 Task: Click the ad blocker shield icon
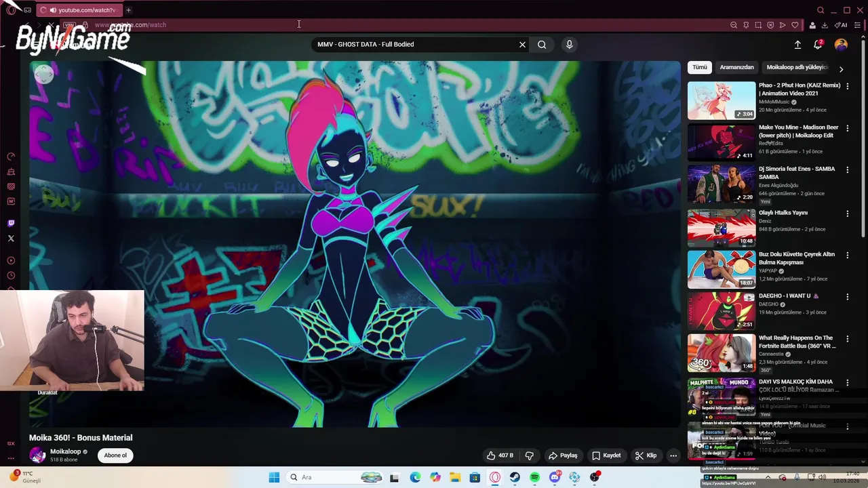pos(770,25)
